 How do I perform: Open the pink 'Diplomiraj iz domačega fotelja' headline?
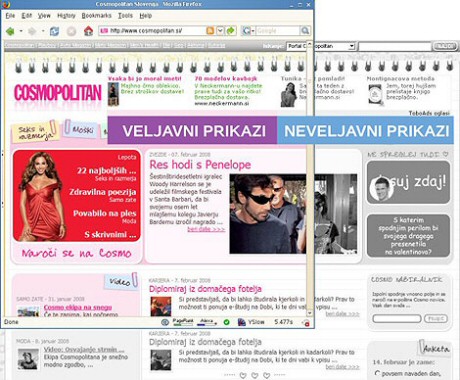click(x=205, y=289)
